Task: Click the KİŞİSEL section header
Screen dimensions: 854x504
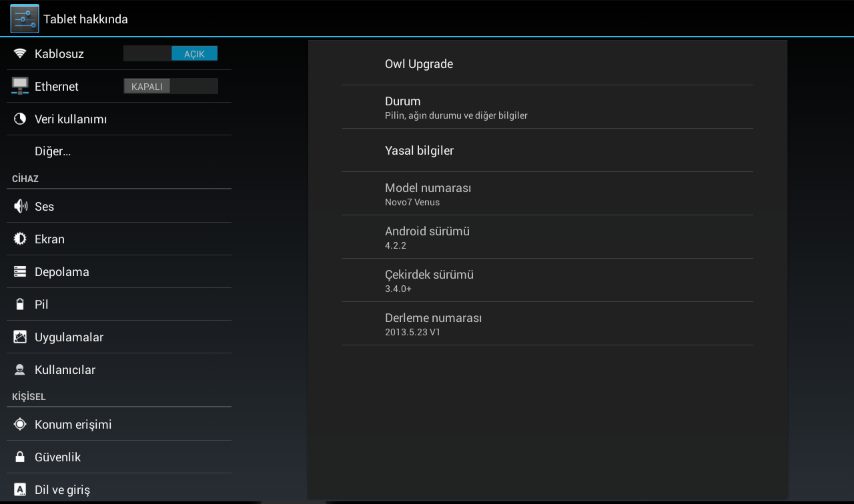Action: (x=29, y=397)
